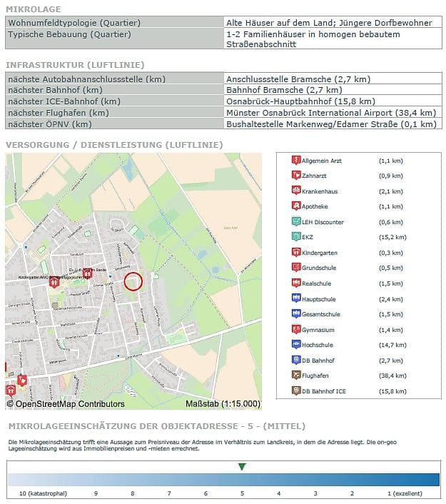Image resolution: width=446 pixels, height=504 pixels.
Task: Click the Gymnasium legend icon
Action: (x=296, y=330)
